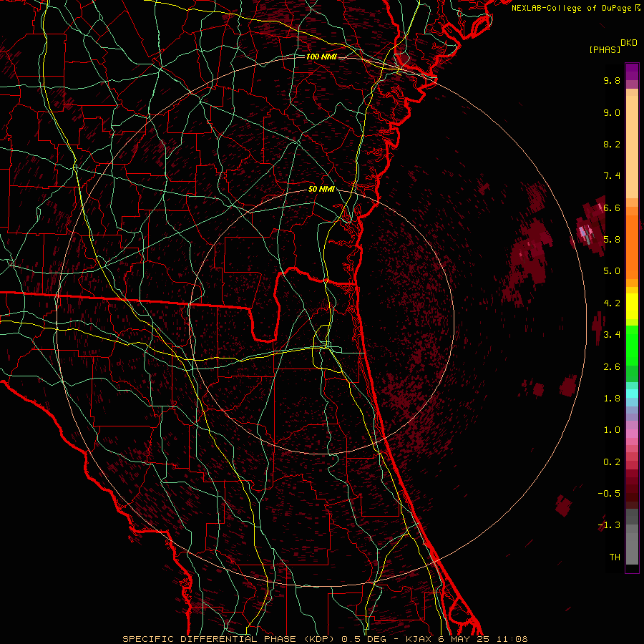The height and width of the screenshot is (644, 644).
Task: Click the 5.0 scale value
Action: point(612,271)
